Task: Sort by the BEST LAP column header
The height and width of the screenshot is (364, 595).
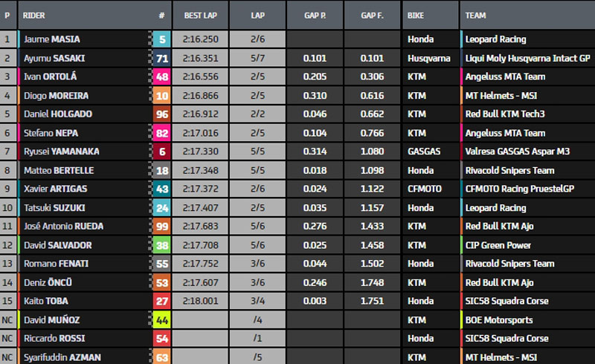Action: (200, 15)
